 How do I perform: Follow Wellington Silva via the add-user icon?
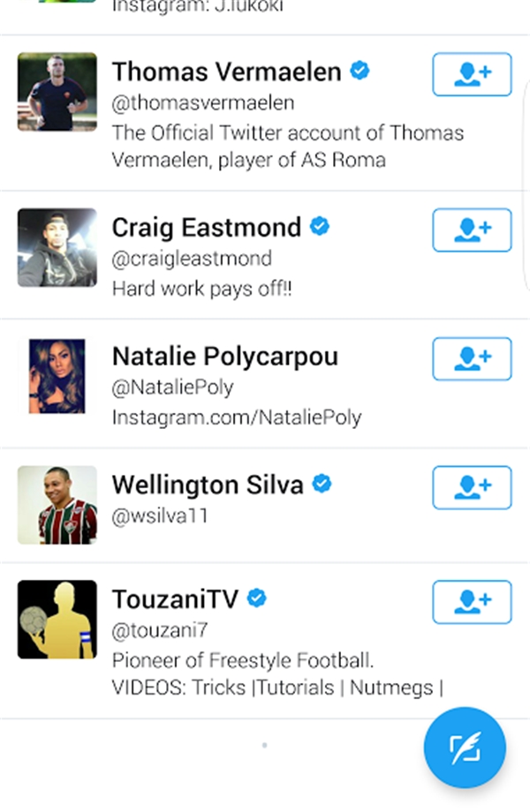472,487
